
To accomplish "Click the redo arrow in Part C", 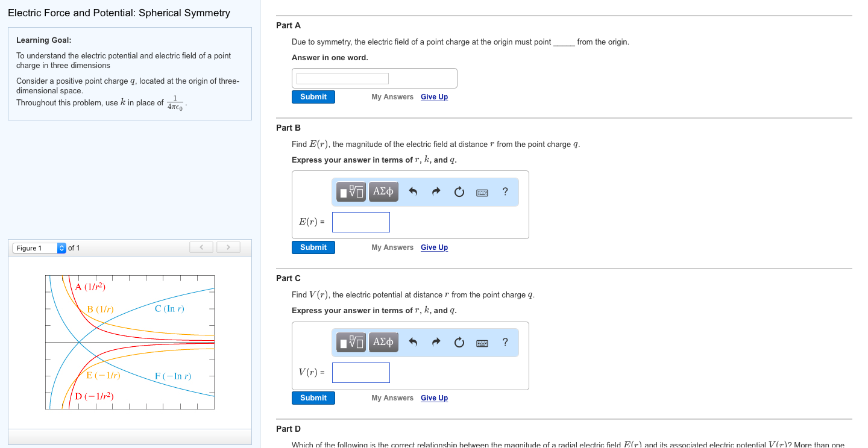I will click(x=436, y=343).
